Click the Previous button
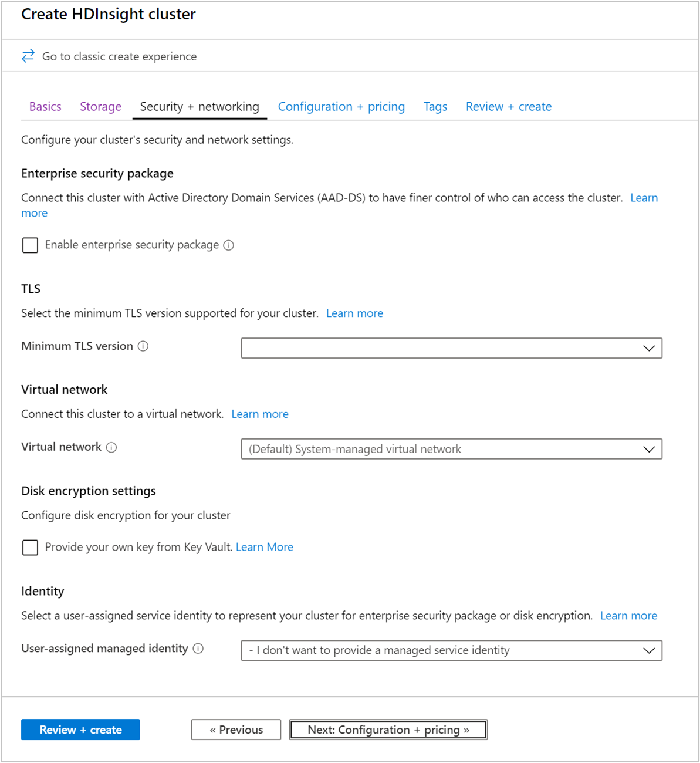This screenshot has width=700, height=763. click(x=236, y=730)
